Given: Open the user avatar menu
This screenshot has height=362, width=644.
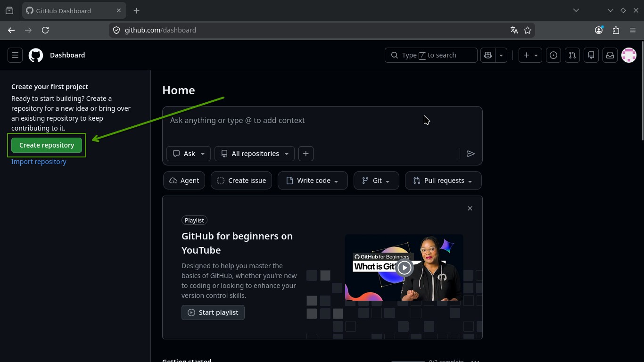Looking at the screenshot, I should point(629,55).
